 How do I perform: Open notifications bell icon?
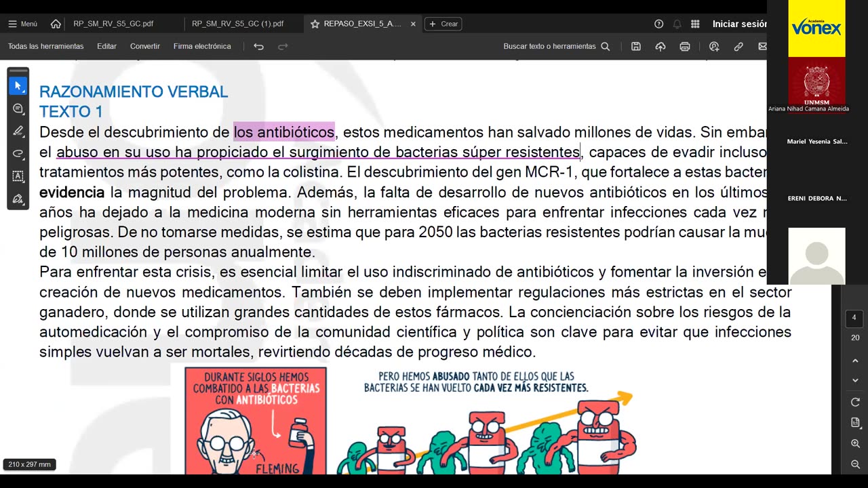tap(677, 24)
